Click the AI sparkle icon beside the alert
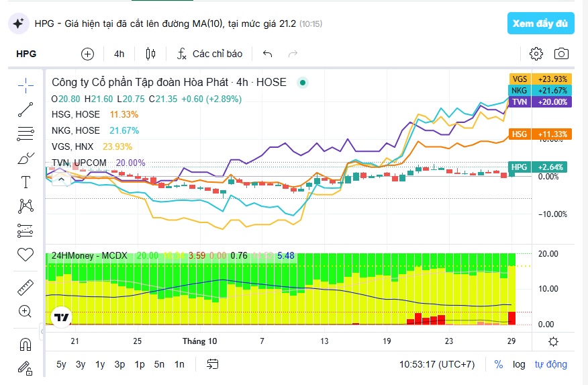Viewport: 588px width, 385px height. 18,24
